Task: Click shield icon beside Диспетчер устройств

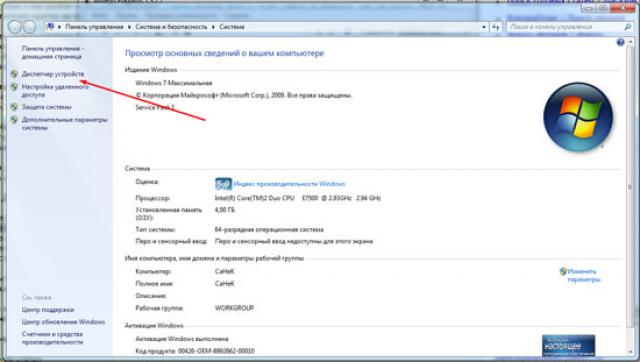Action: tap(14, 74)
